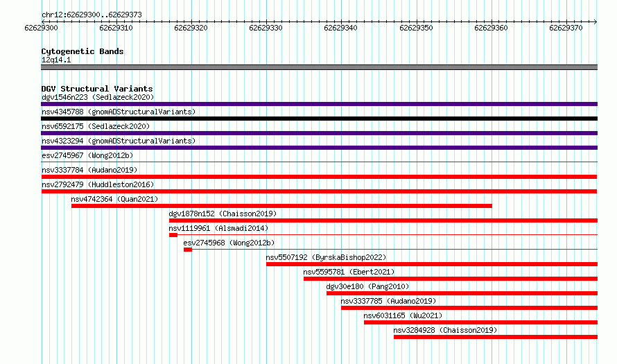Select the red bar under dgv1878n152

(383, 220)
